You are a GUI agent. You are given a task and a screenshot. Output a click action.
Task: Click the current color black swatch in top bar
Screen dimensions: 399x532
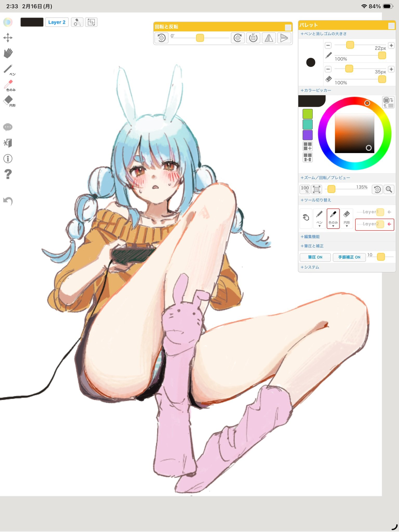pyautogui.click(x=32, y=22)
